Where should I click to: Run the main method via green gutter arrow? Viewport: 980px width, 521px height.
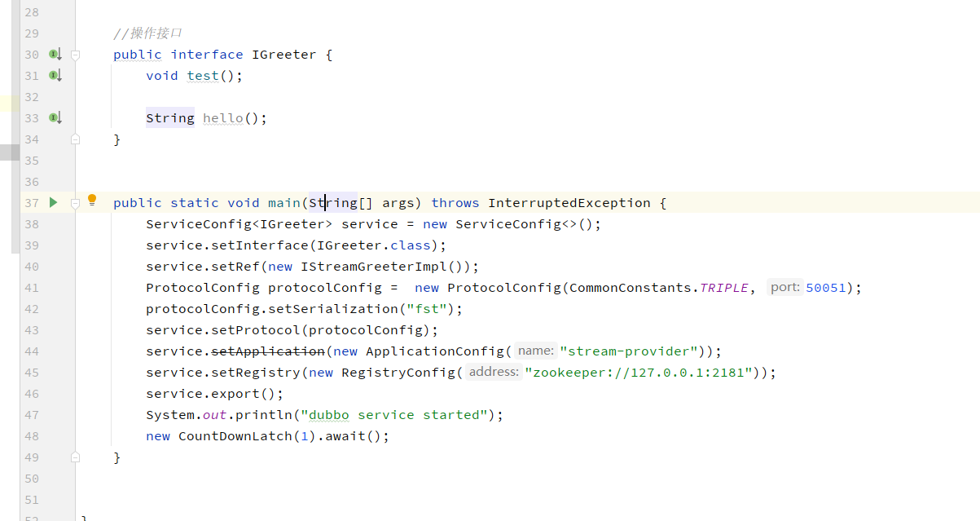(x=53, y=202)
